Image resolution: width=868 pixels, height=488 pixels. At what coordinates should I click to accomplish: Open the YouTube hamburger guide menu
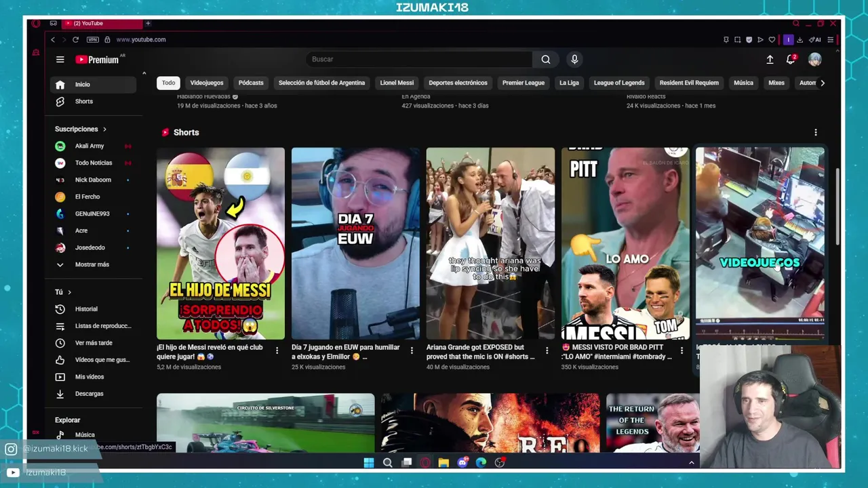tap(60, 60)
